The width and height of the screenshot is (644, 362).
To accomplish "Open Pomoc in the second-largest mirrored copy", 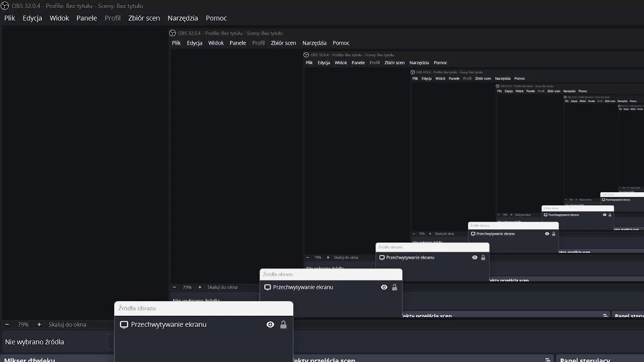I will coord(440,63).
